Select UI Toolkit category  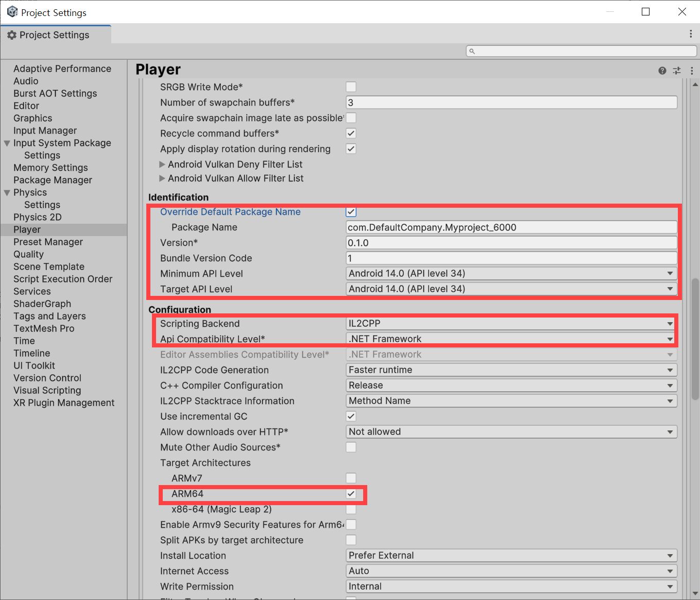(34, 366)
